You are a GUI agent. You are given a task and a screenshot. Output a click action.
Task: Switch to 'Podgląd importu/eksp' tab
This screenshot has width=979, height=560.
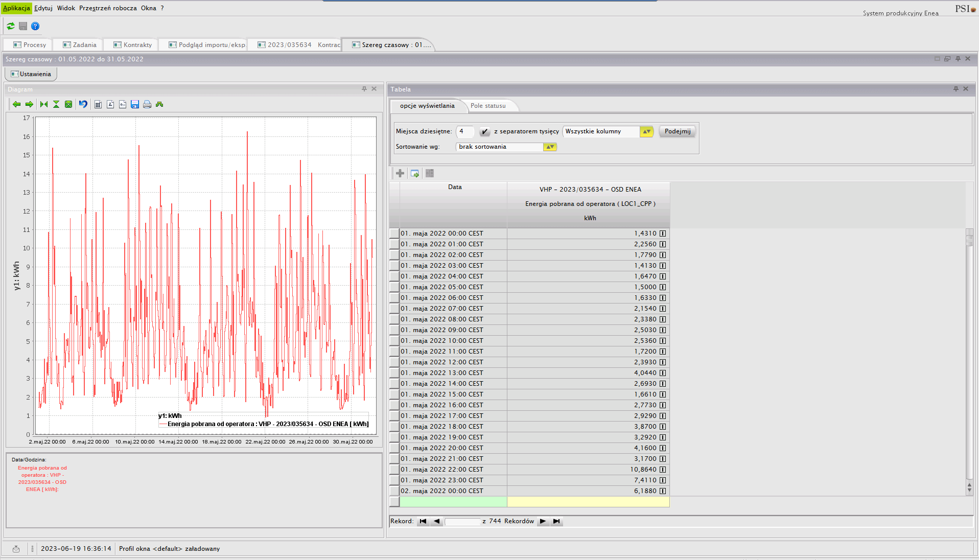[206, 45]
